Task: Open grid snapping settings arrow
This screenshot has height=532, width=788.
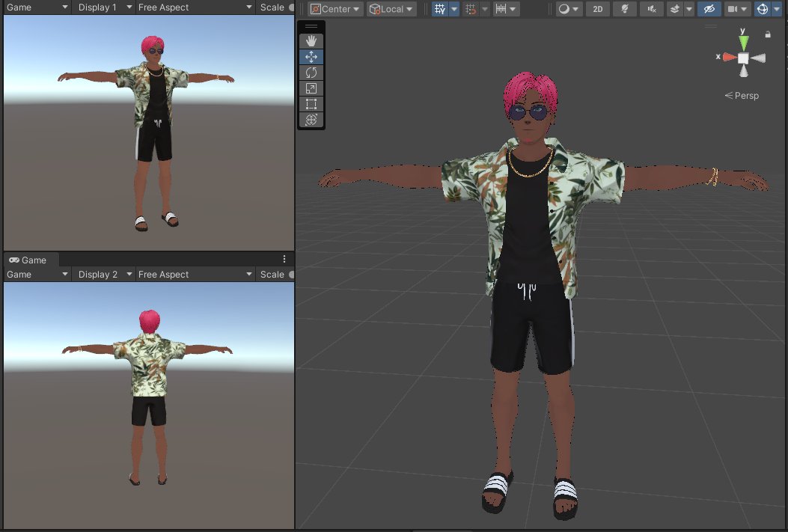Action: pos(484,9)
